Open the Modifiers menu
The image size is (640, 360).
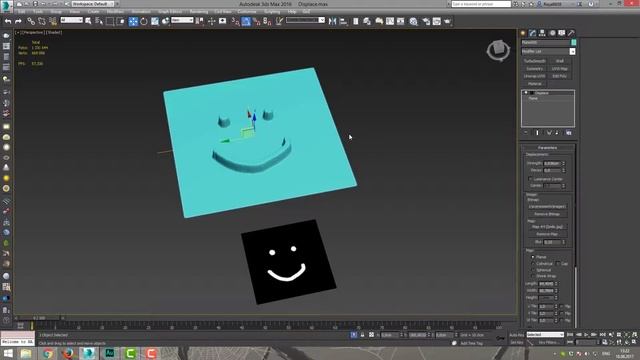[x=115, y=12]
